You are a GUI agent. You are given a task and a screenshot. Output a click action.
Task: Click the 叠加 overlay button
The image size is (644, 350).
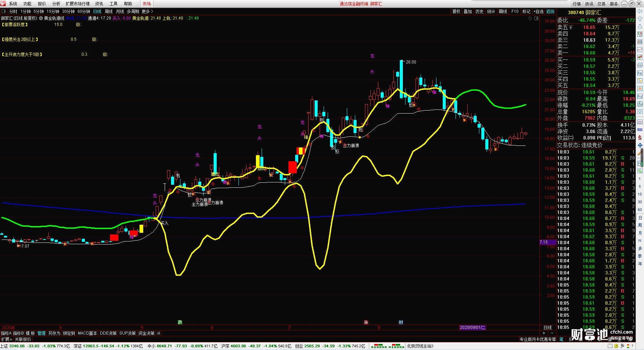tap(468, 11)
